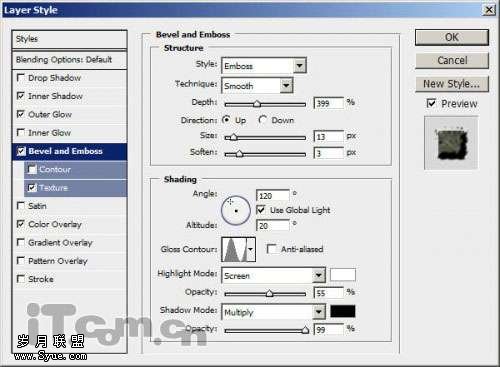This screenshot has height=367, width=500.
Task: Close the Layer Style dialog
Action: [489, 10]
